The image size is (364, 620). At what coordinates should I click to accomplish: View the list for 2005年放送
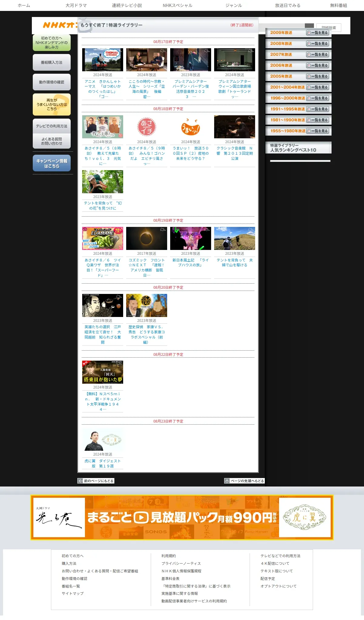pos(318,76)
